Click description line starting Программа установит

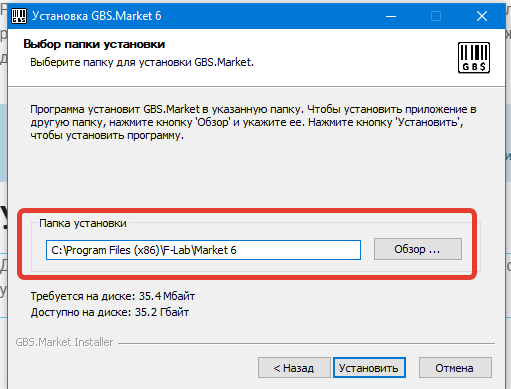pyautogui.click(x=253, y=109)
